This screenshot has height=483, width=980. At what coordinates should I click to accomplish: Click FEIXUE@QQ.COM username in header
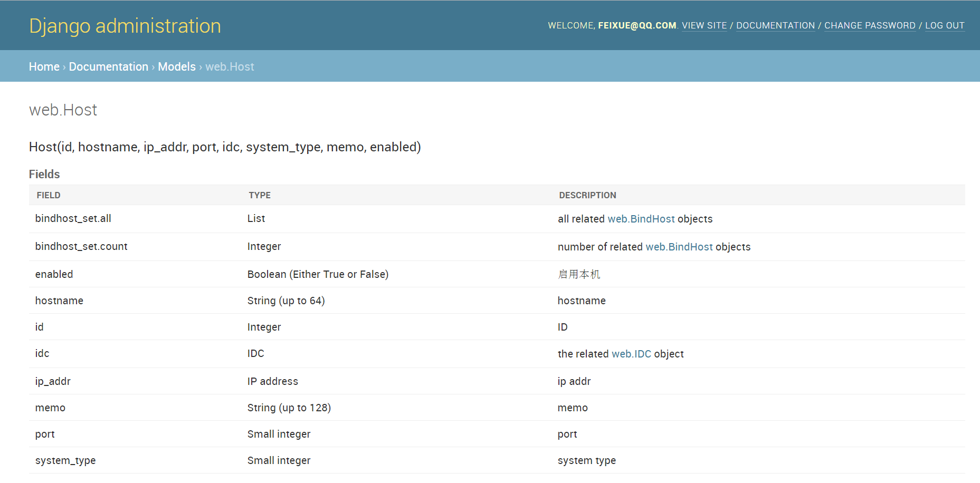(x=637, y=25)
